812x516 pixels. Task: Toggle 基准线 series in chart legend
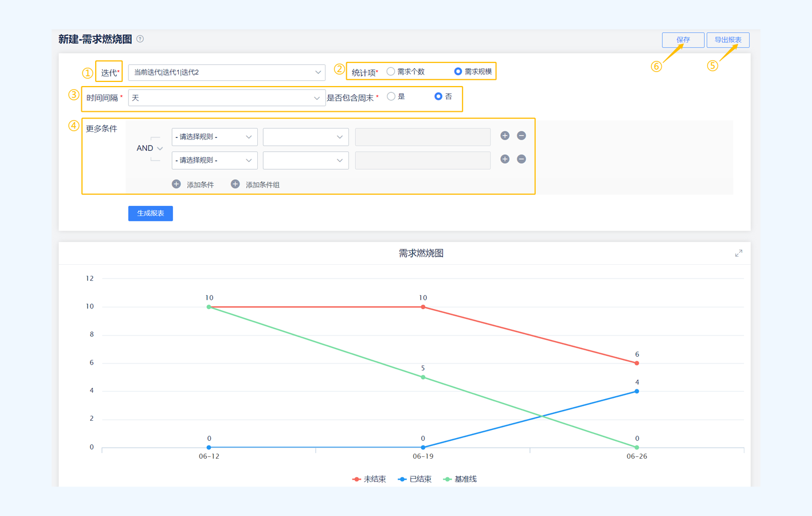click(x=460, y=479)
